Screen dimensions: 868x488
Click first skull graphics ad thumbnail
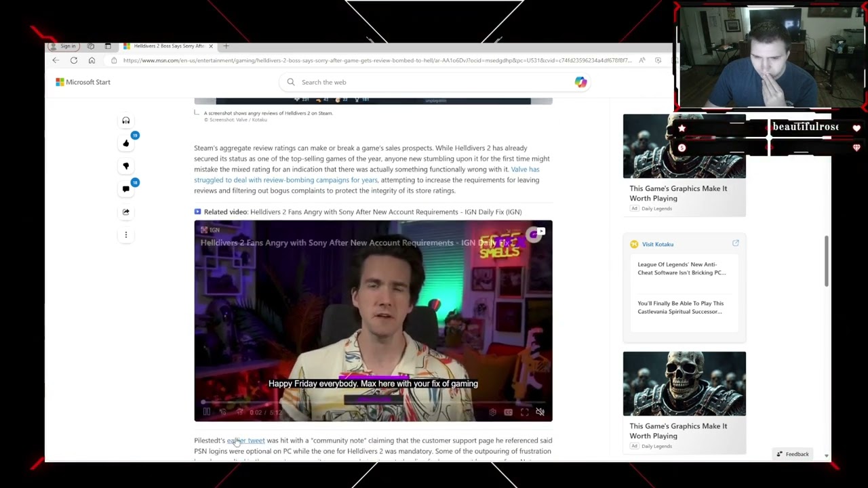(x=684, y=146)
